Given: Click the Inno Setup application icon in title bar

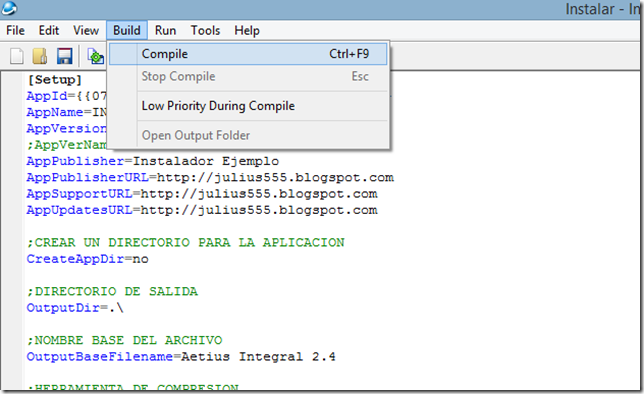Looking at the screenshot, I should pos(9,7).
